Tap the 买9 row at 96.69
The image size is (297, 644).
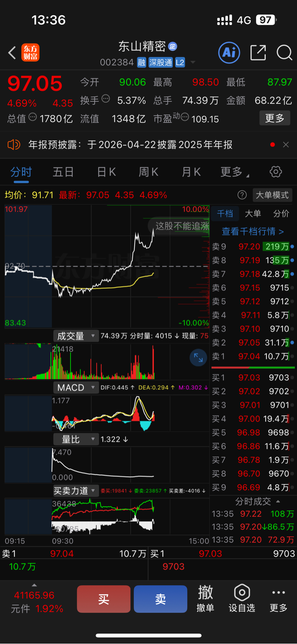coord(253,487)
